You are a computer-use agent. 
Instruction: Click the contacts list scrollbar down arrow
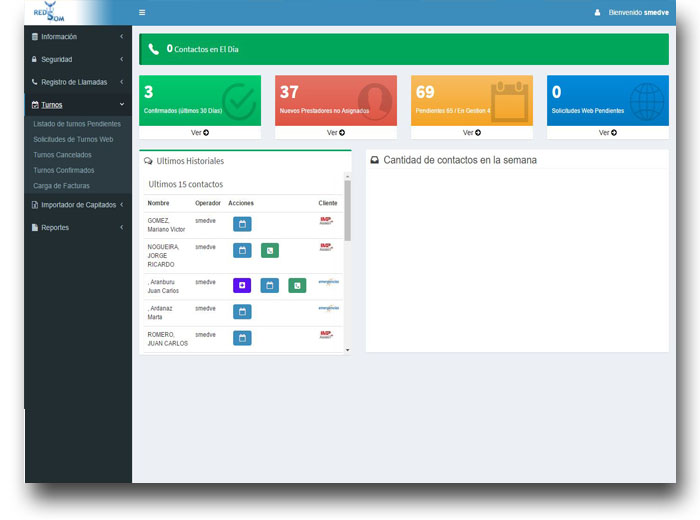(348, 350)
